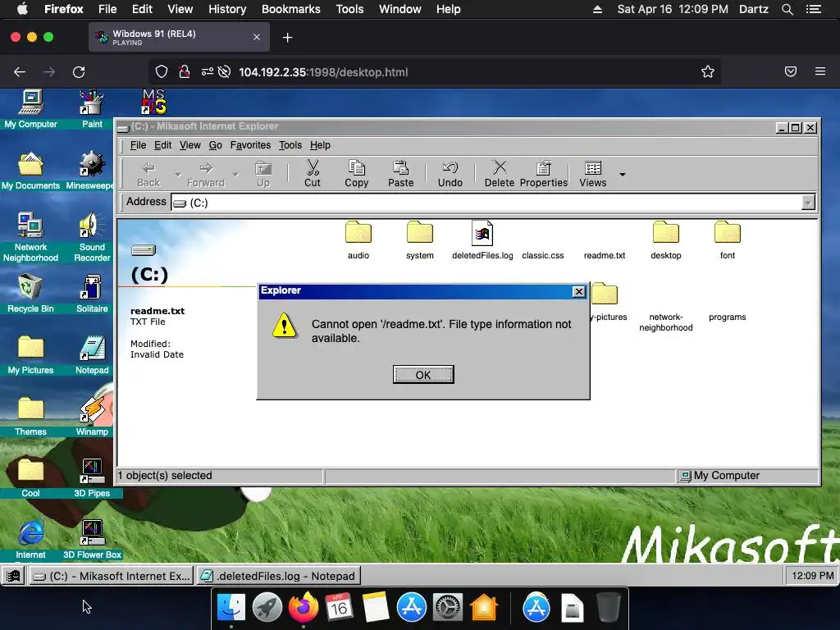840x630 pixels.
Task: Launch Notepad desktop shortcut
Action: 92,354
